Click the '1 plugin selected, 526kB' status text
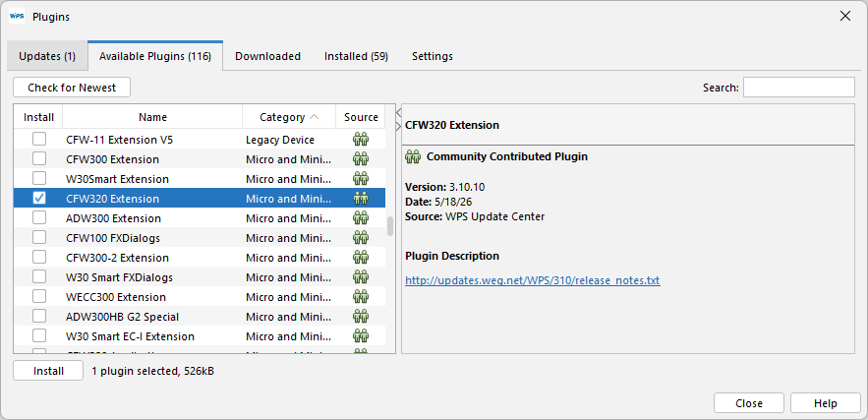 (152, 371)
